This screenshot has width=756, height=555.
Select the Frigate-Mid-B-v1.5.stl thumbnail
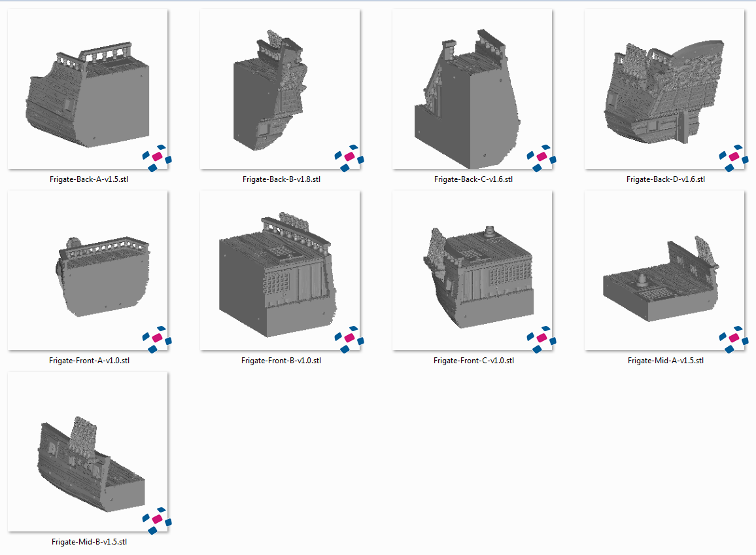[88, 452]
